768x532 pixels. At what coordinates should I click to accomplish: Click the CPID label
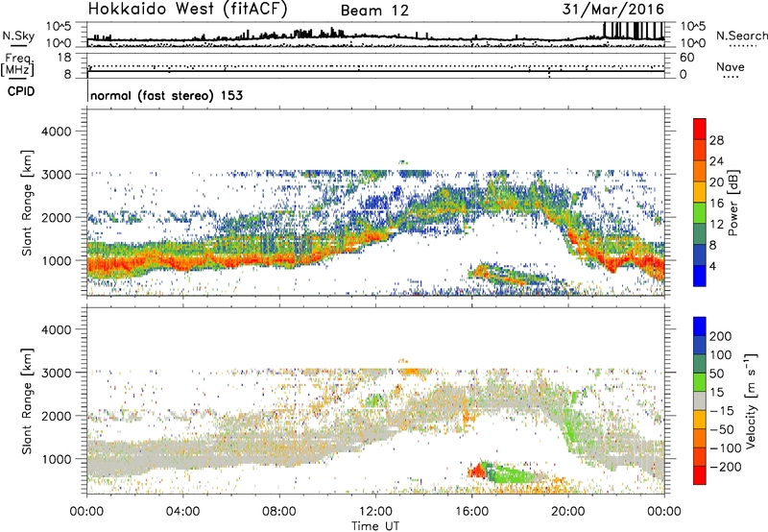(21, 91)
